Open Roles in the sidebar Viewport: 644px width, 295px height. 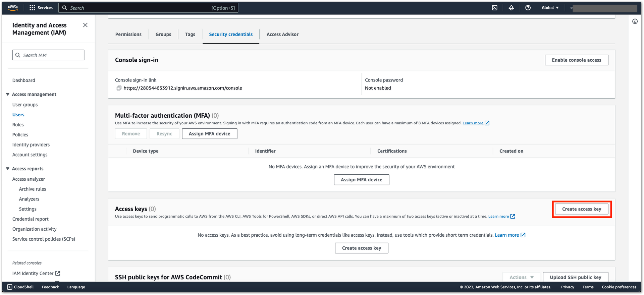tap(18, 125)
